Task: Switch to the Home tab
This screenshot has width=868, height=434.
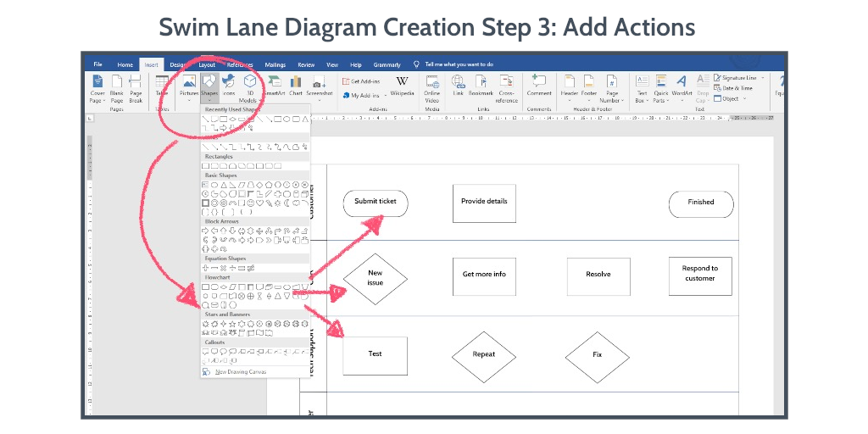Action: pyautogui.click(x=125, y=64)
